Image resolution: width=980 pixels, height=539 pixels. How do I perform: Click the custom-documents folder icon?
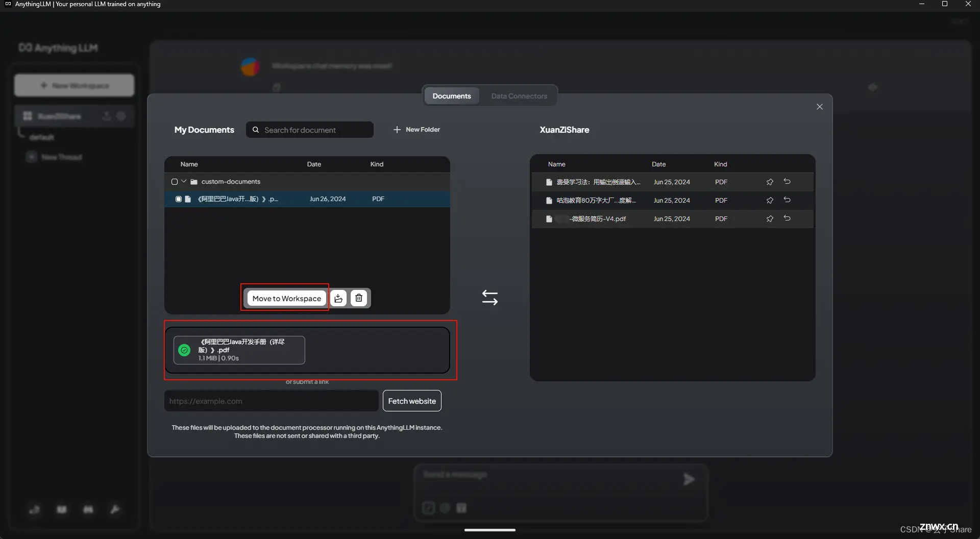tap(194, 182)
